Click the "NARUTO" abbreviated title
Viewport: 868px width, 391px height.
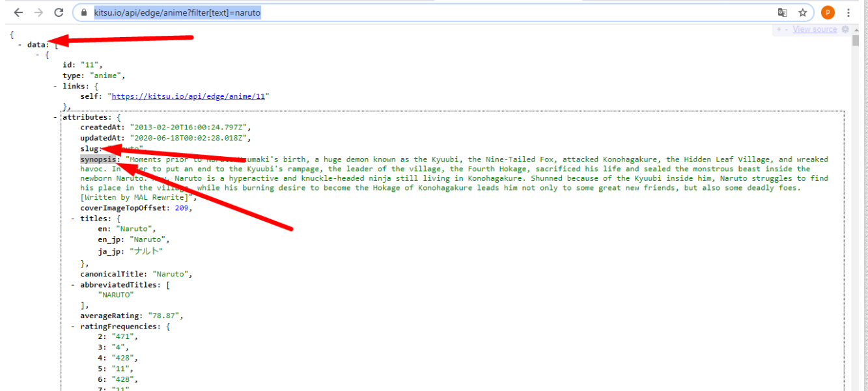116,295
